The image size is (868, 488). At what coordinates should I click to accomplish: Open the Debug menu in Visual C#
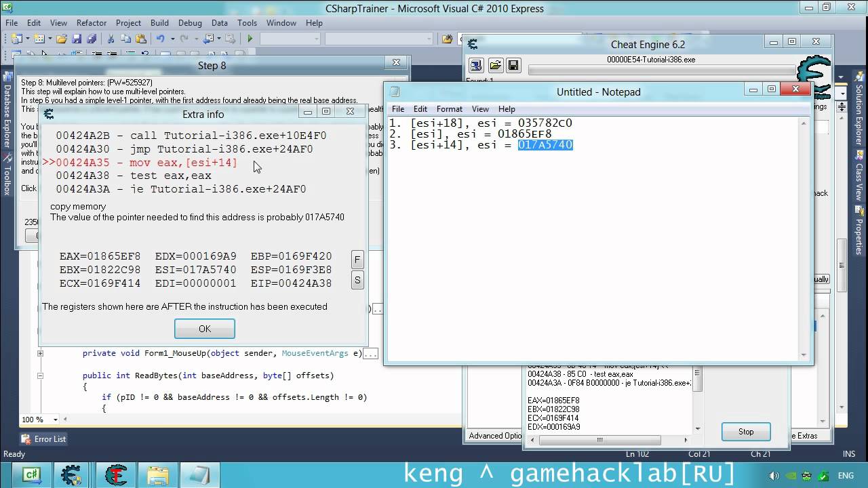pos(191,22)
